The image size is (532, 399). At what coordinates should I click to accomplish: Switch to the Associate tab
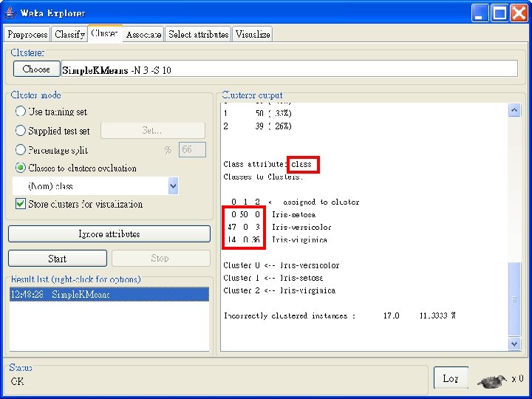[143, 34]
